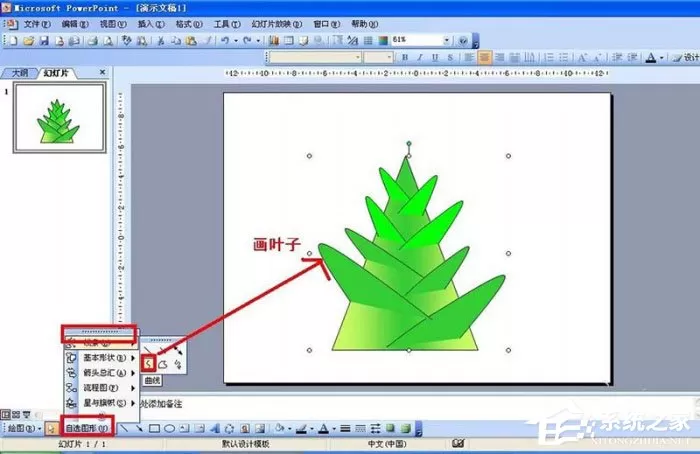Click the 绘图 drawing menu button
Viewport: 700px width, 454px height.
[x=22, y=429]
